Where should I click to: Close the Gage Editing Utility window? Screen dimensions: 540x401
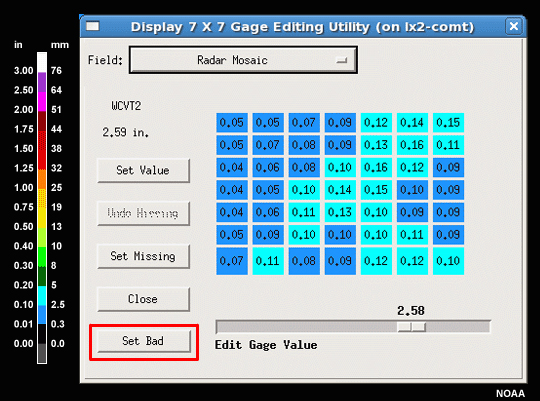513,26
